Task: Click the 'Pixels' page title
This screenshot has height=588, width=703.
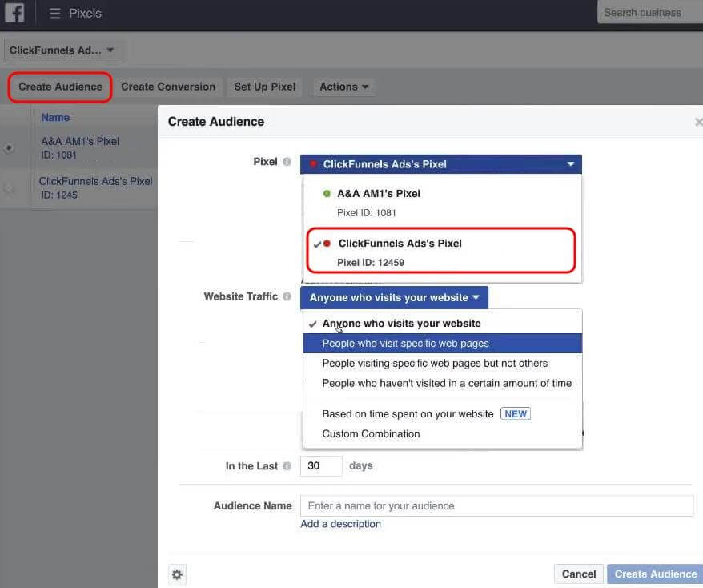Action: click(85, 14)
